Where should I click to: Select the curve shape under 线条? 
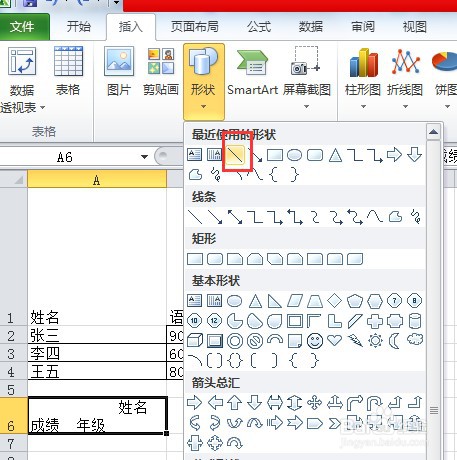pyautogui.click(x=375, y=217)
